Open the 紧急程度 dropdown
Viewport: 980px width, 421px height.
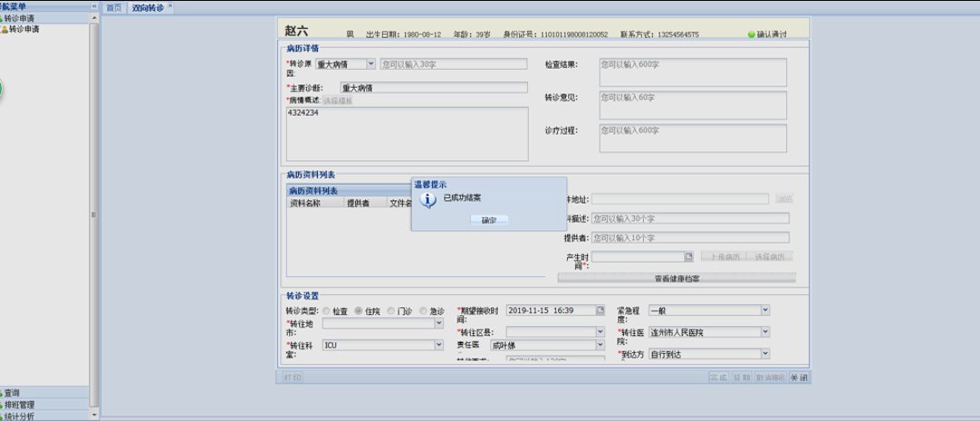coord(764,311)
